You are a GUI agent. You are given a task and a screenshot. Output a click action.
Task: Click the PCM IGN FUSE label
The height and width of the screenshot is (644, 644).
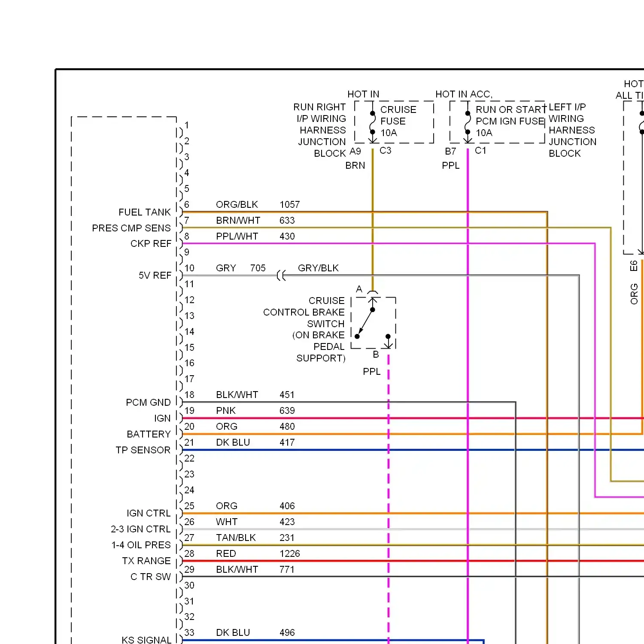coord(510,121)
